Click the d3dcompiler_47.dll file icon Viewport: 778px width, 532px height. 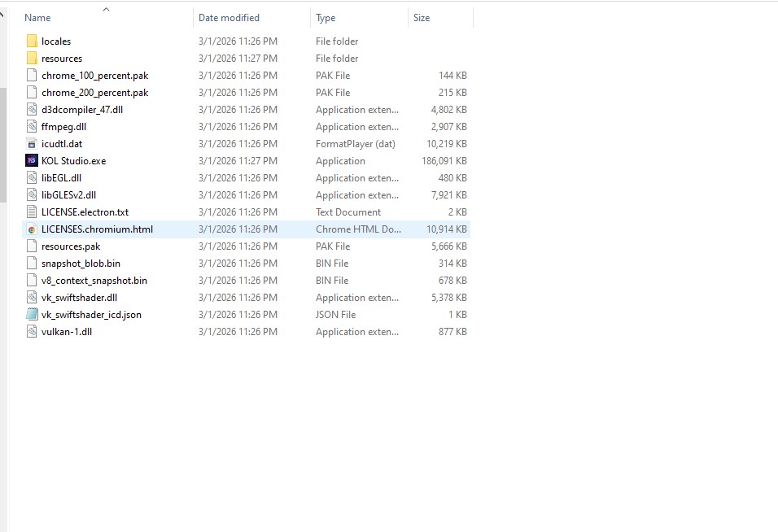coord(32,110)
